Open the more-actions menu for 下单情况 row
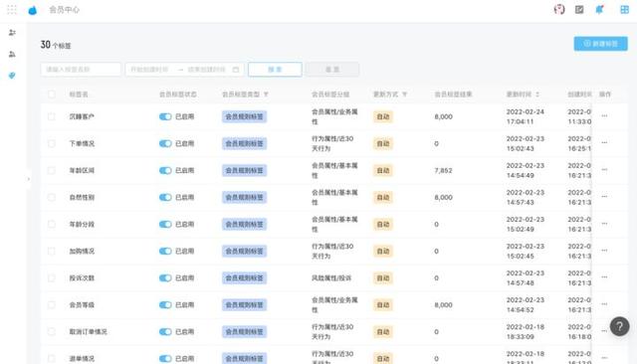Screen dimensions: 637x364 [604, 143]
